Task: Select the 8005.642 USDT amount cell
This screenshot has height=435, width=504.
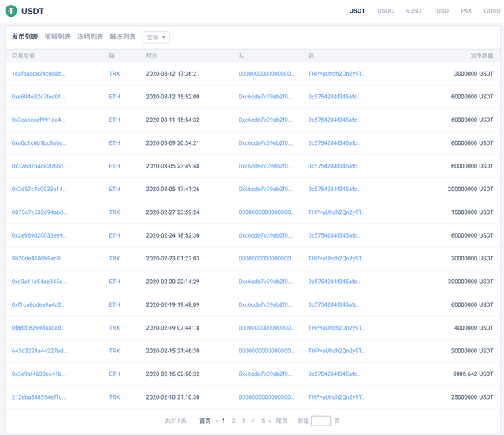Action: pyautogui.click(x=473, y=374)
